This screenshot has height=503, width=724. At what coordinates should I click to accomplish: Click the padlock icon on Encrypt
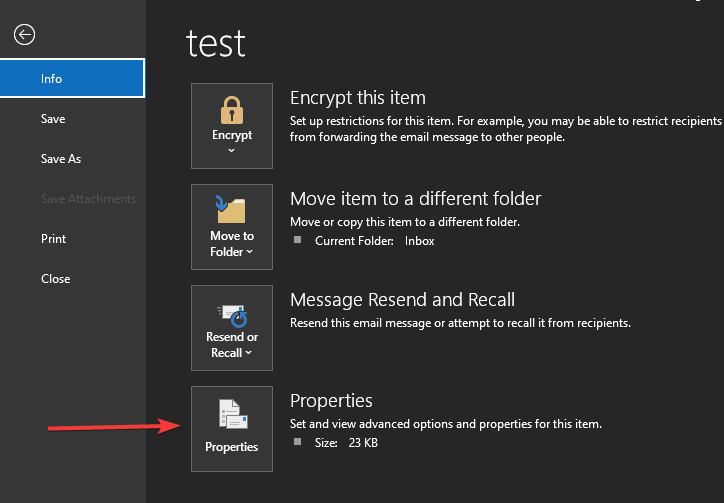tap(232, 108)
